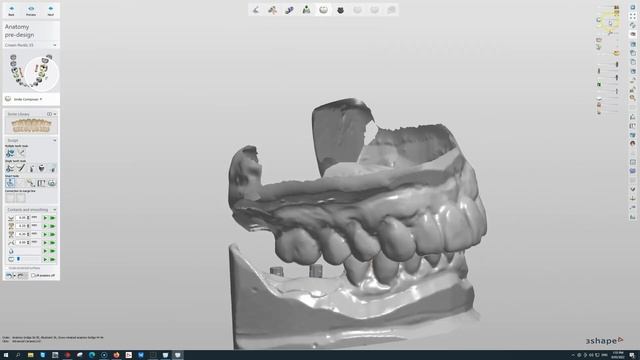Open the notification center in the system tray
The width and height of the screenshot is (640, 360).
coord(632,355)
